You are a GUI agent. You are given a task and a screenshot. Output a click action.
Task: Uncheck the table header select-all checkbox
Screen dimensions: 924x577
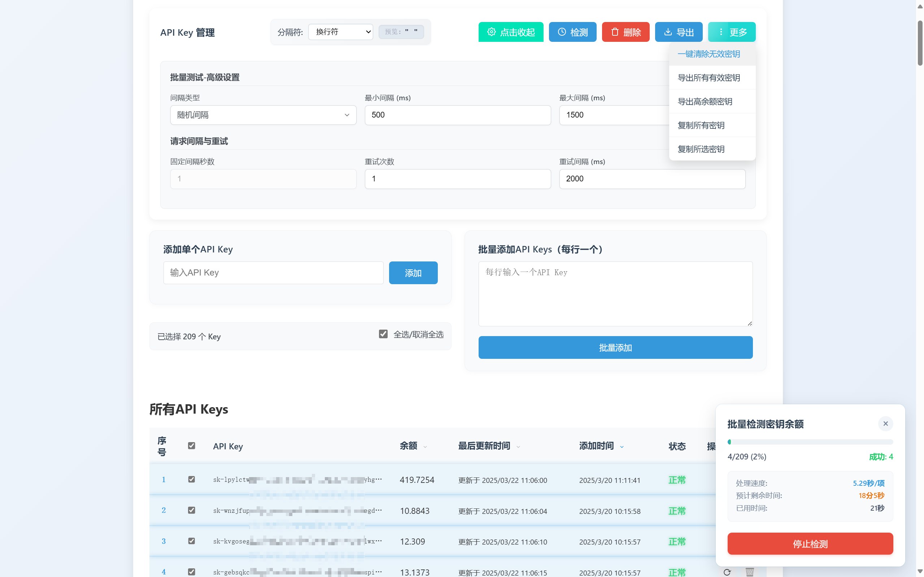(x=192, y=446)
